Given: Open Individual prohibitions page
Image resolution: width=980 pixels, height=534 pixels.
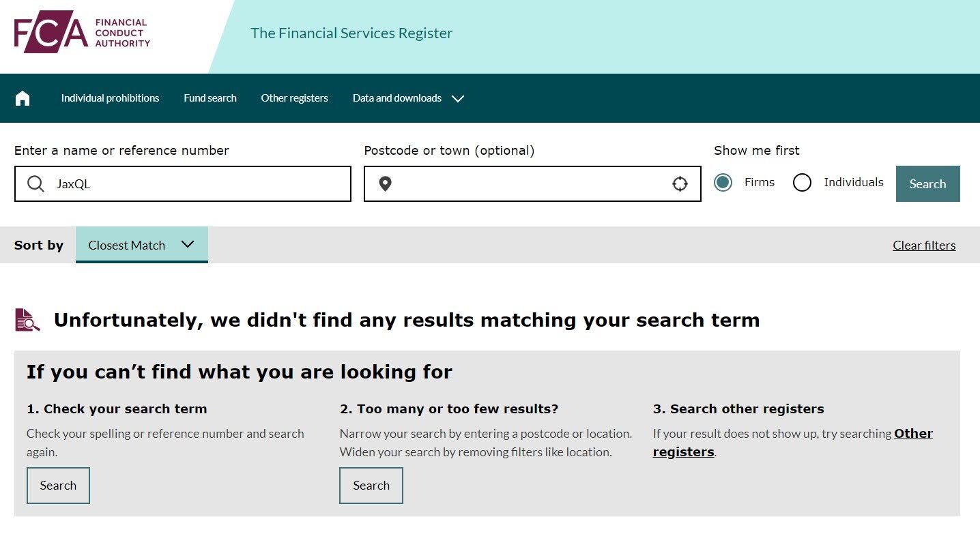Looking at the screenshot, I should [x=110, y=98].
